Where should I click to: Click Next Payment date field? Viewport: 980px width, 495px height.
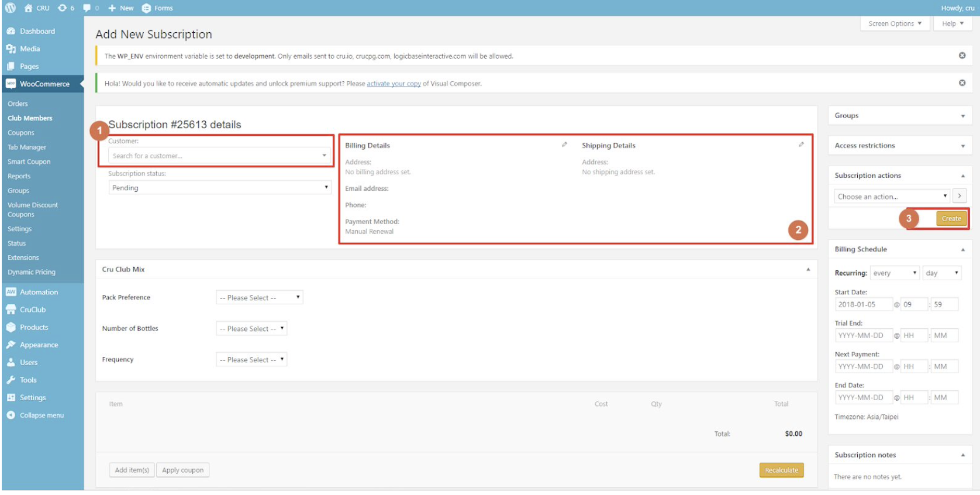point(864,366)
